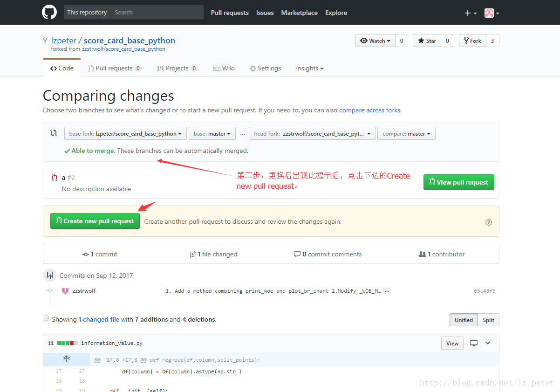Click watchers count 0
The width and height of the screenshot is (560, 392).
pos(402,41)
